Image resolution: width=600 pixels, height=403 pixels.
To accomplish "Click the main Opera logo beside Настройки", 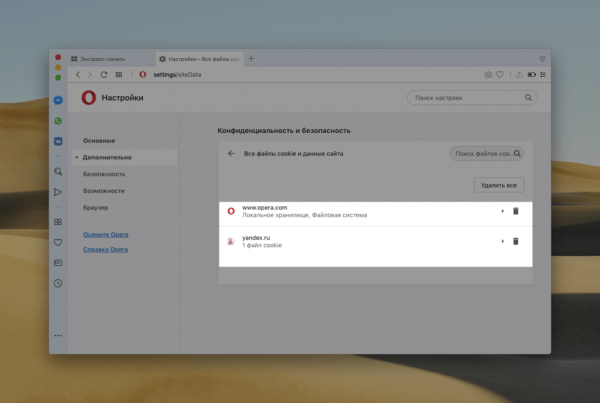I will (x=89, y=98).
